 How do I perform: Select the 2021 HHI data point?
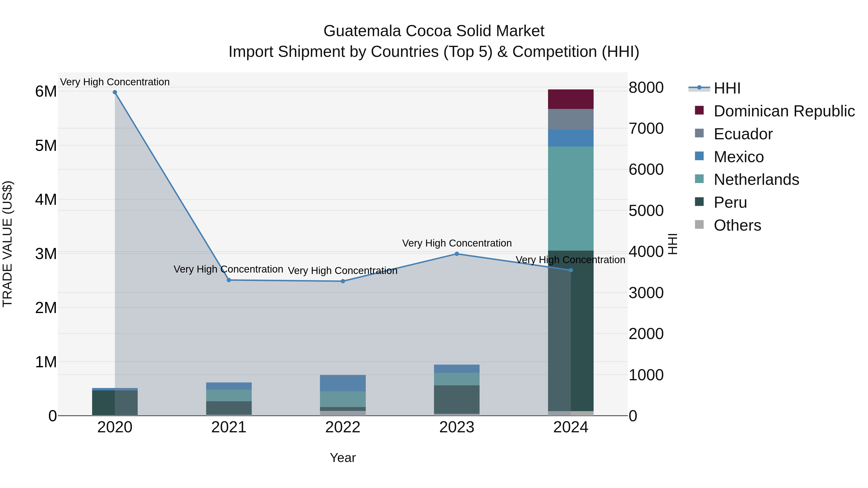pyautogui.click(x=229, y=280)
